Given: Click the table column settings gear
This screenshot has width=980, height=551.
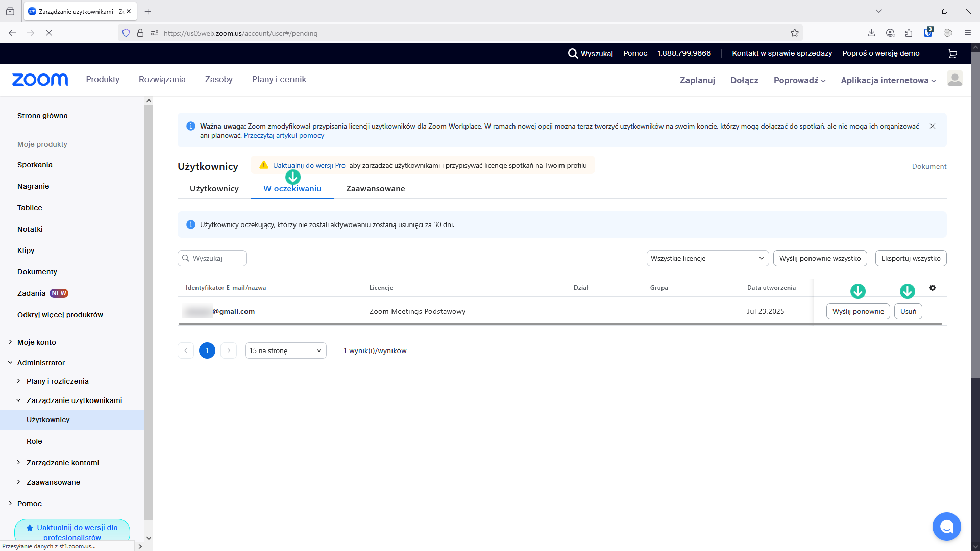Looking at the screenshot, I should tap(933, 288).
